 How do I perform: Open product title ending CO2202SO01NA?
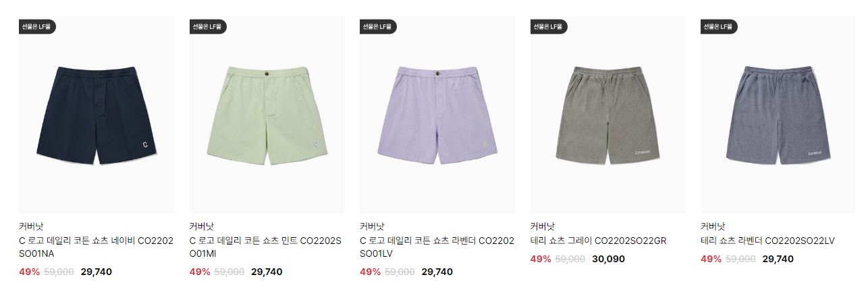click(x=96, y=247)
